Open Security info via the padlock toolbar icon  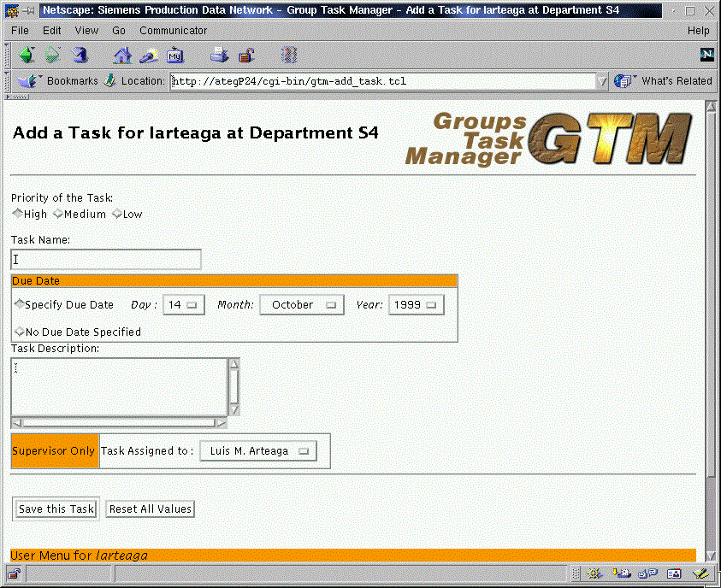247,56
